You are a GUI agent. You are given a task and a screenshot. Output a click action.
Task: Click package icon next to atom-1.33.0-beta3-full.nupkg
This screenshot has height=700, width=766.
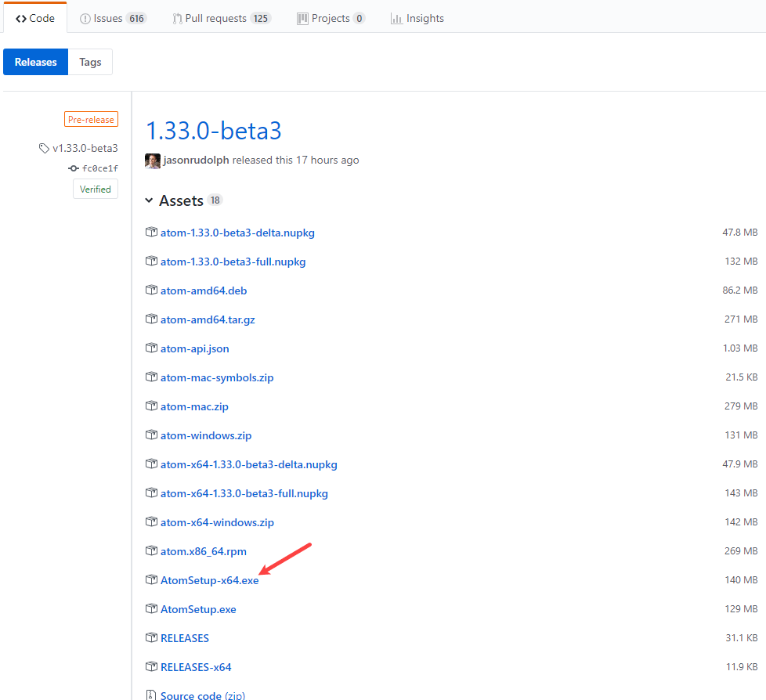coord(151,261)
